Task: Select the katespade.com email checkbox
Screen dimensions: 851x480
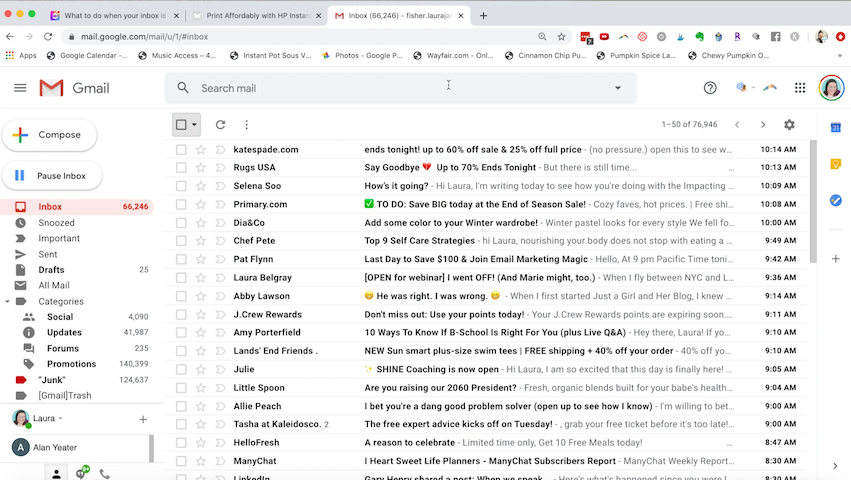Action: (x=181, y=149)
